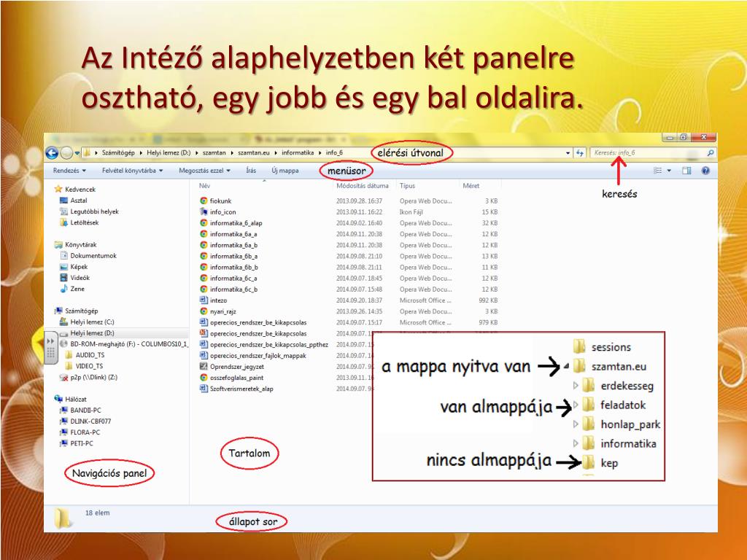The width and height of the screenshot is (747, 560).
Task: Select FLORA-PC under Hálózat
Action: (x=85, y=432)
